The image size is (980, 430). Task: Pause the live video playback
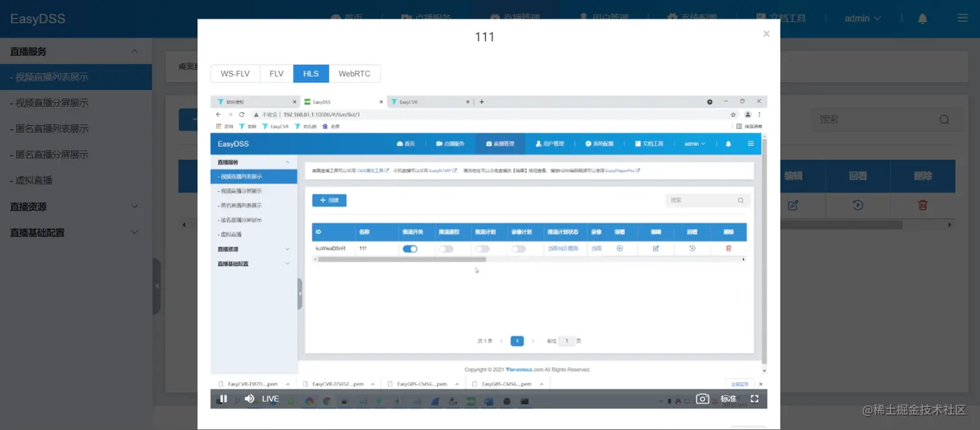coord(223,399)
